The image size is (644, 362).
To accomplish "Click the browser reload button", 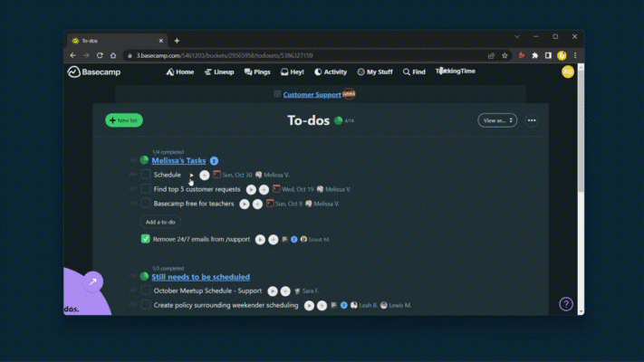I will 100,55.
